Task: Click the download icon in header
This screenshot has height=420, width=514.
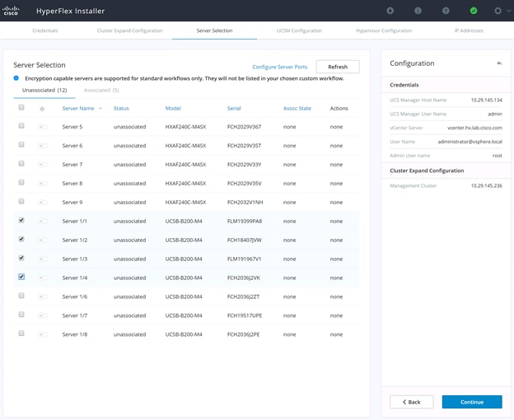Action: (390, 11)
